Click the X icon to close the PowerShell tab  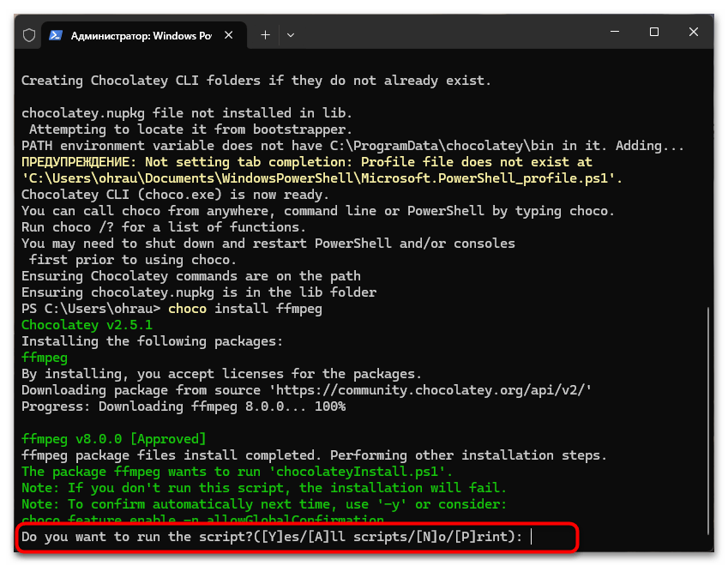point(228,34)
